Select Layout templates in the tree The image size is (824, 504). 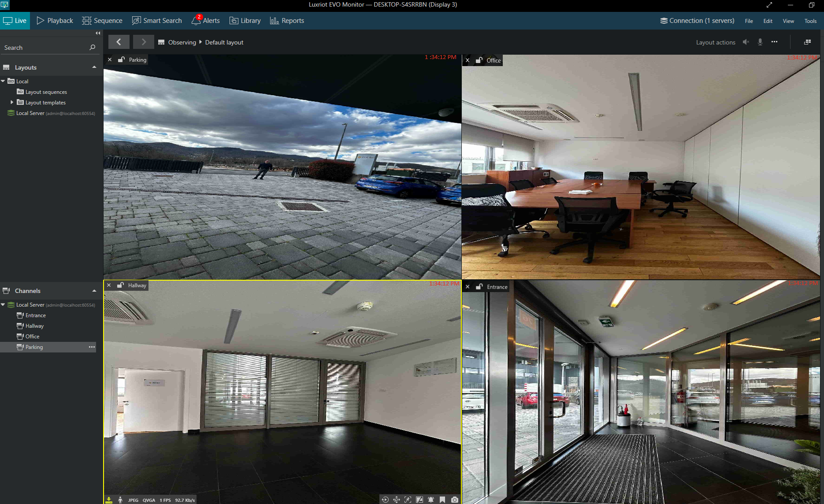[41, 102]
